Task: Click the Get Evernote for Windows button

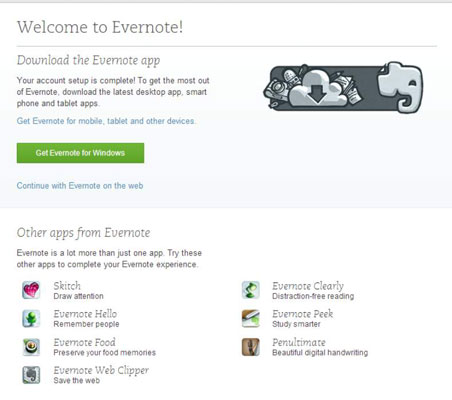Action: click(80, 153)
